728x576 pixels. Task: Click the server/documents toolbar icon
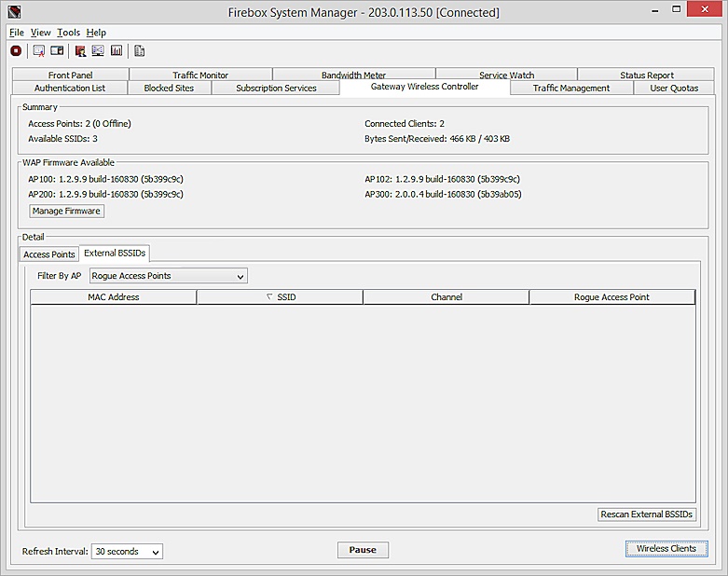tap(139, 50)
